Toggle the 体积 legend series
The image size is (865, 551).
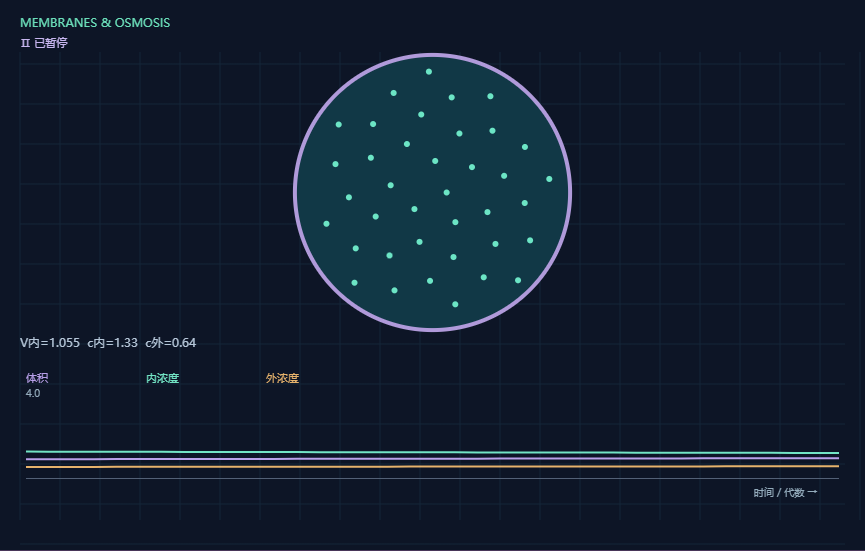tap(37, 378)
